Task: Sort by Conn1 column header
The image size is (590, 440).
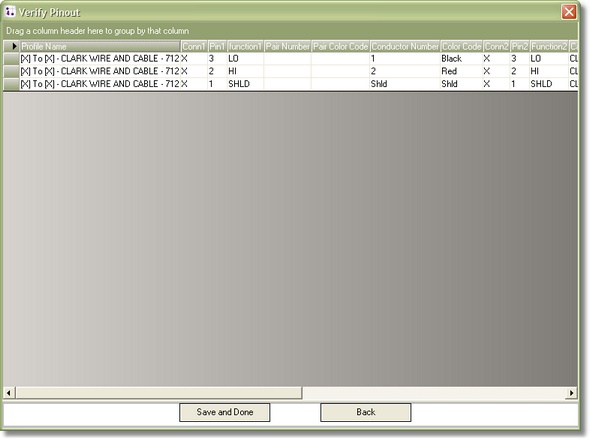Action: click(194, 46)
